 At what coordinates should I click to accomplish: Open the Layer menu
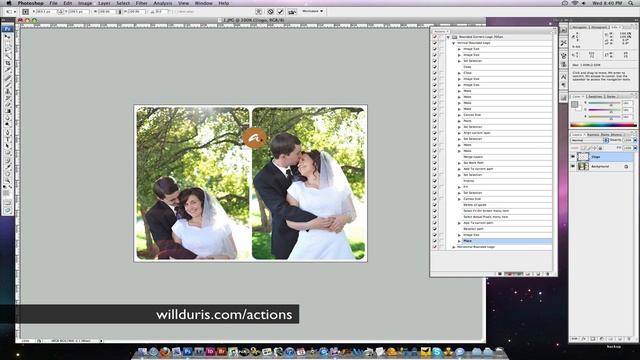[x=104, y=3]
